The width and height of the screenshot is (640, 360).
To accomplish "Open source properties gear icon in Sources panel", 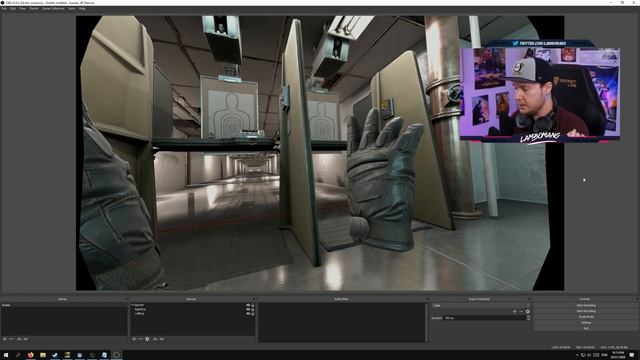I will pyautogui.click(x=147, y=339).
